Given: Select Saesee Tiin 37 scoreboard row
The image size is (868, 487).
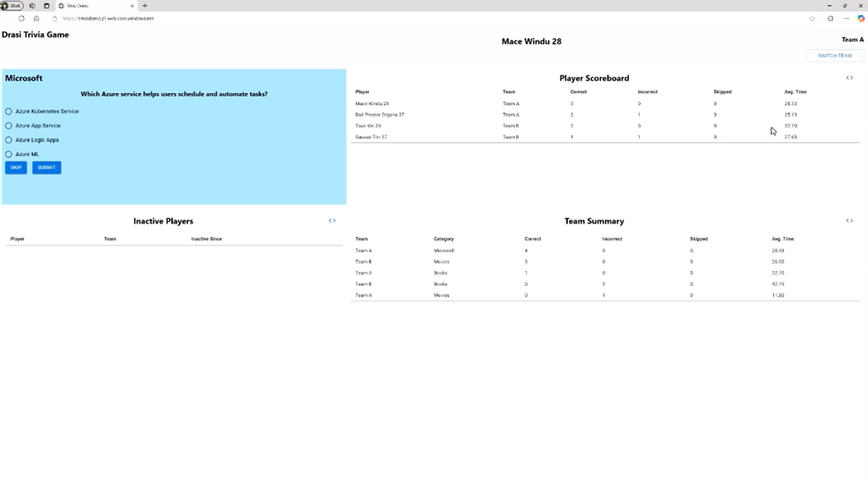Looking at the screenshot, I should tap(605, 136).
